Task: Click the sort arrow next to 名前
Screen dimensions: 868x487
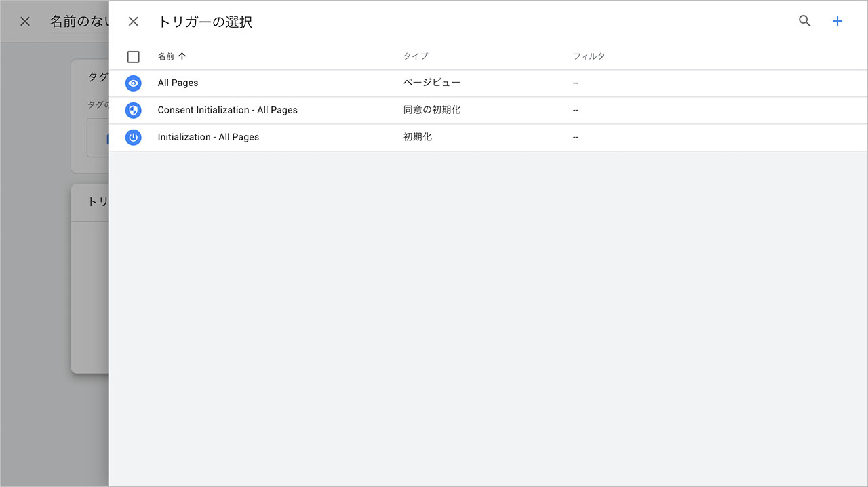Action: tap(182, 56)
